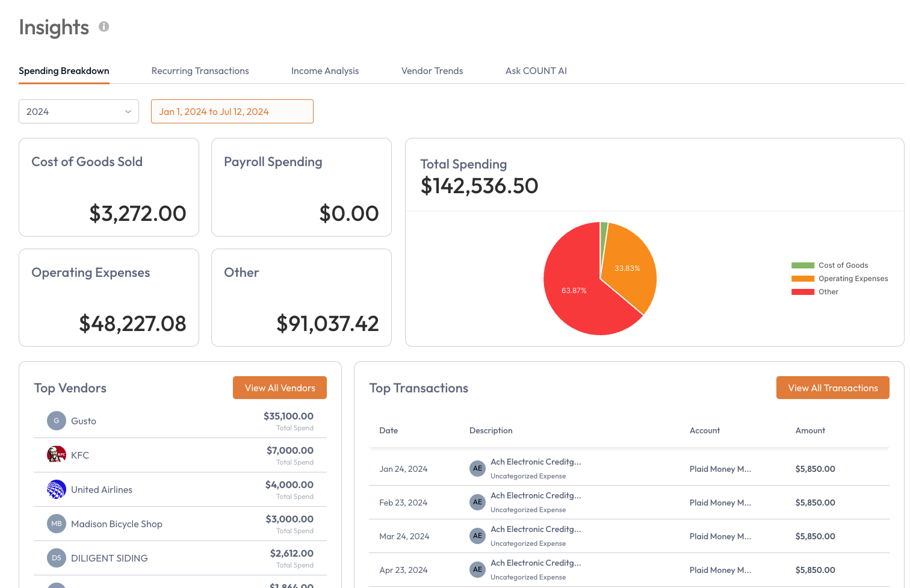Screen dimensions: 910x588
Task: Click the View All Transactions button
Action: tap(833, 388)
